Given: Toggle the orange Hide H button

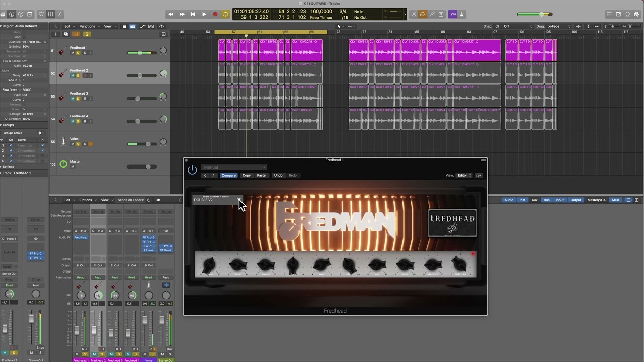Looking at the screenshot, I should 76,34.
